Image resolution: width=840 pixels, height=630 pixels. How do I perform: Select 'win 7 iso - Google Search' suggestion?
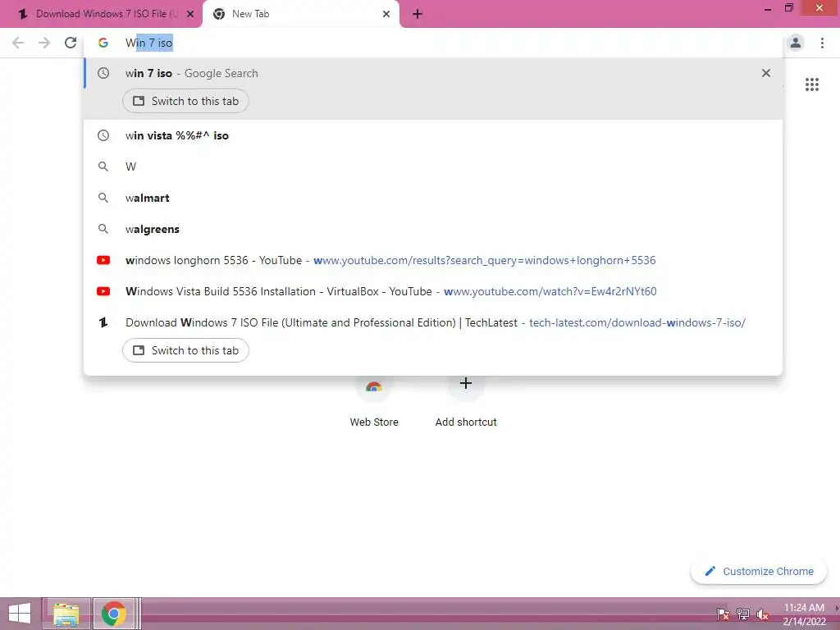pyautogui.click(x=433, y=73)
